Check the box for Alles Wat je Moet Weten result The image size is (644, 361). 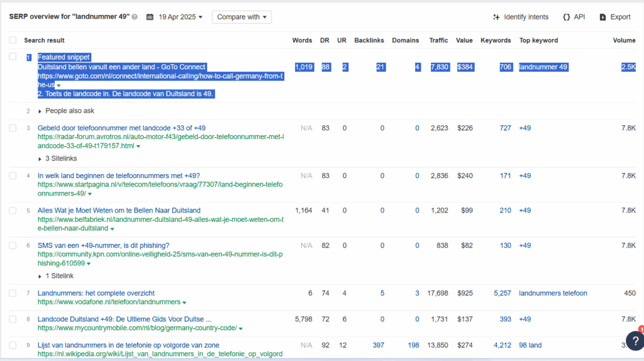point(13,211)
